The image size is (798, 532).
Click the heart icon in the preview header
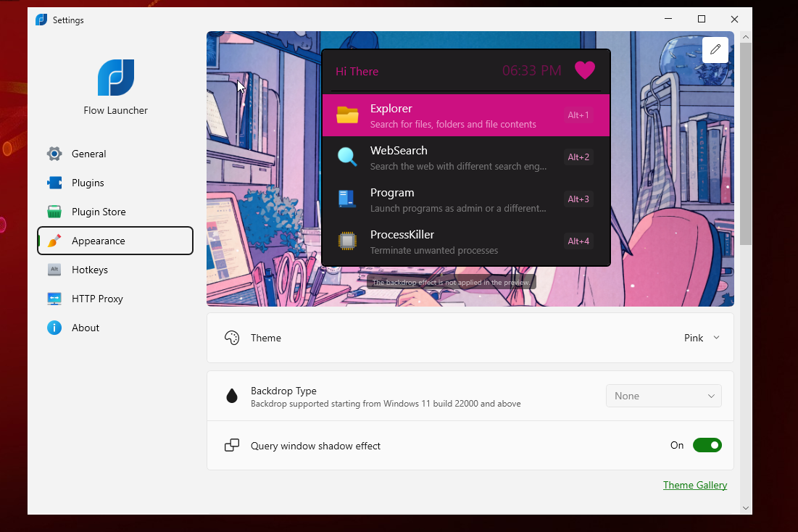[585, 70]
